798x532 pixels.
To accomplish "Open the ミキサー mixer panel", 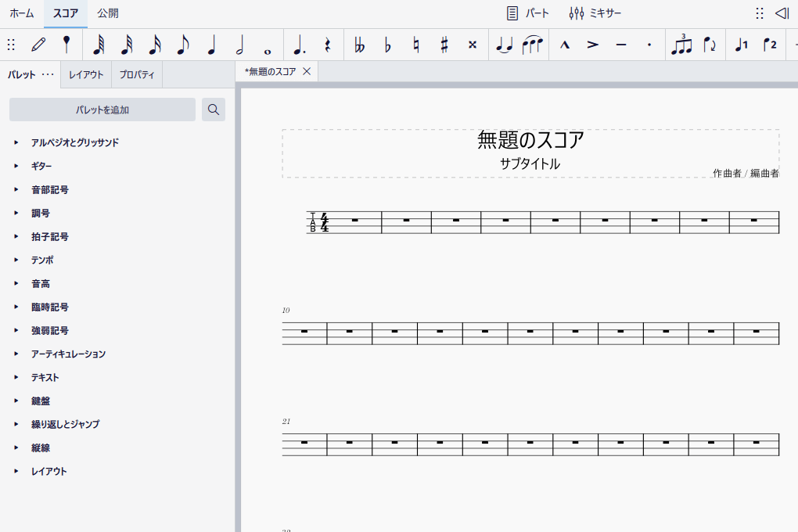I will [595, 13].
